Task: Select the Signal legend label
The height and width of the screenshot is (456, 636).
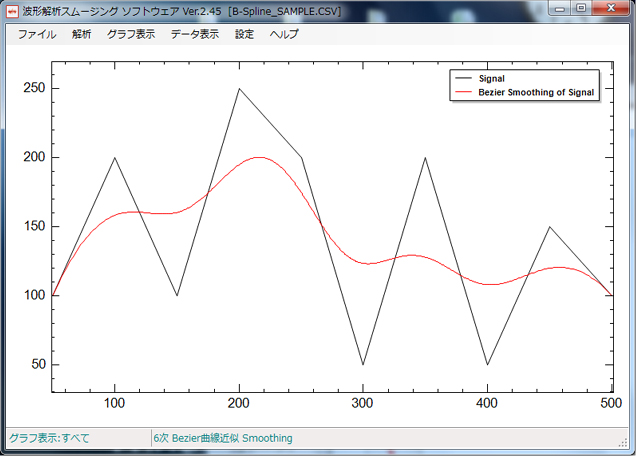Action: pyautogui.click(x=492, y=78)
